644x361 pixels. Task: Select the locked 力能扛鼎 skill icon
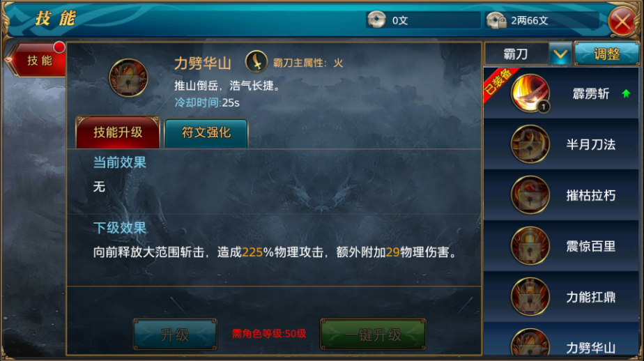click(530, 297)
